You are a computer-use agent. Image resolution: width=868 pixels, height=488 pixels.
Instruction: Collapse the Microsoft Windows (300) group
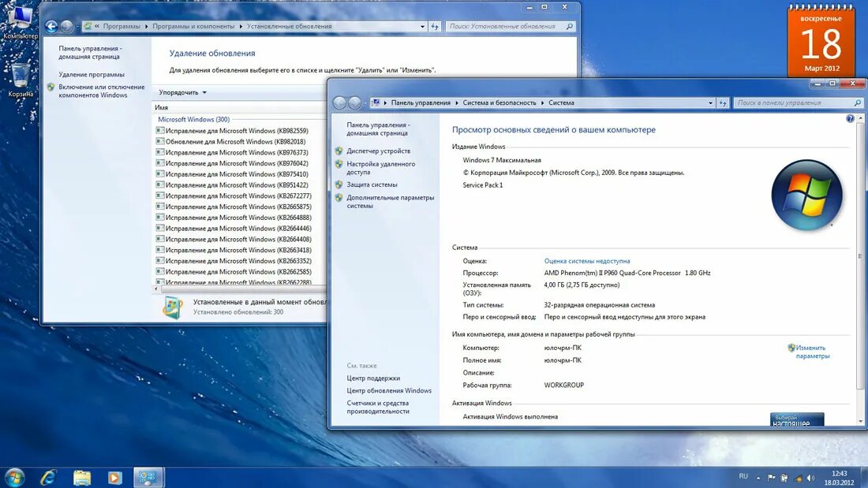coord(194,120)
